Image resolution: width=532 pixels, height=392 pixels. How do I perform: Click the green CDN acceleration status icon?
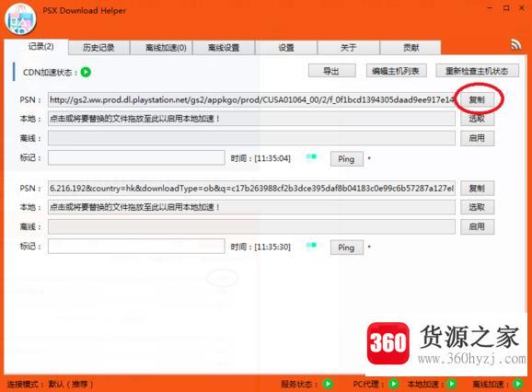(86, 72)
